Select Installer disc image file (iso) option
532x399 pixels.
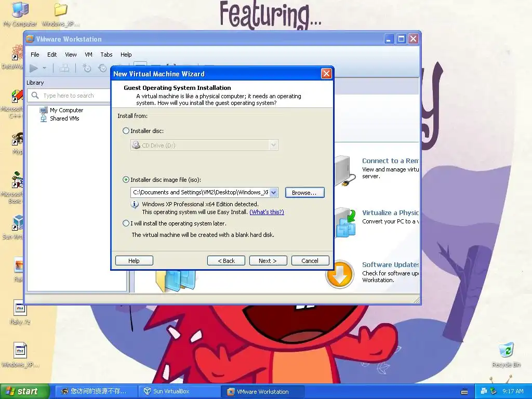click(126, 180)
